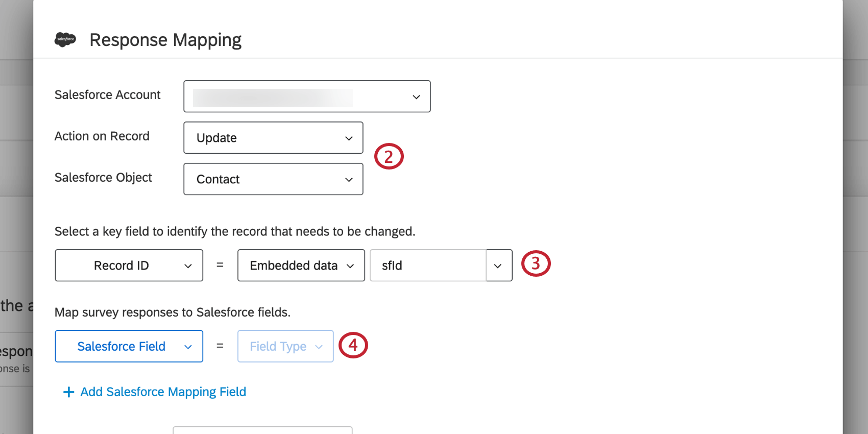Screen dimensions: 868x434
Task: Click the sfId embedded data input field
Action: 428,266
